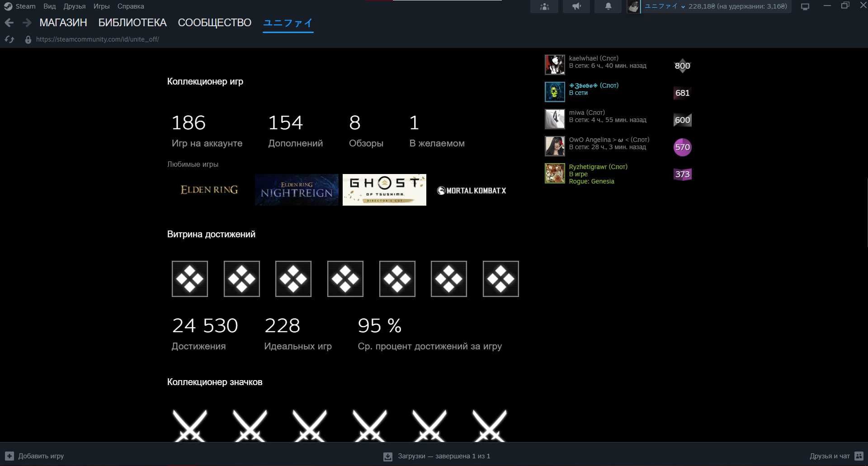
Task: Click the fourth crossed-swords badge
Action: click(x=370, y=426)
